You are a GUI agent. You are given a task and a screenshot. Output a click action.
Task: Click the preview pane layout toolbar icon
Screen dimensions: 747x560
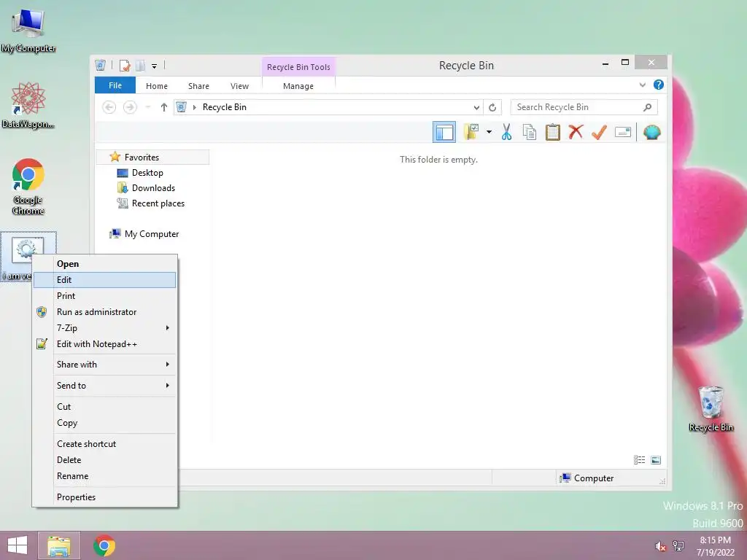pyautogui.click(x=444, y=132)
